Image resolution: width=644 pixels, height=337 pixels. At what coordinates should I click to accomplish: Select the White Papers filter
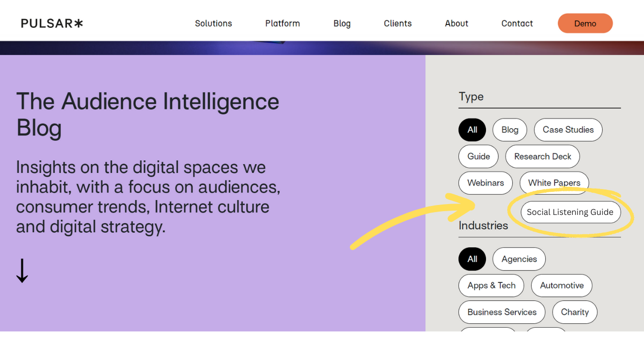click(554, 183)
